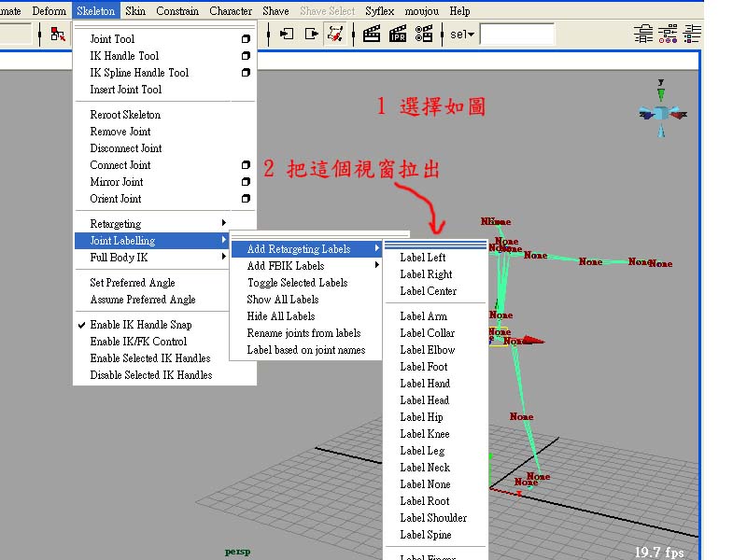Choose Show All Labels
The image size is (747, 560).
click(x=283, y=299)
